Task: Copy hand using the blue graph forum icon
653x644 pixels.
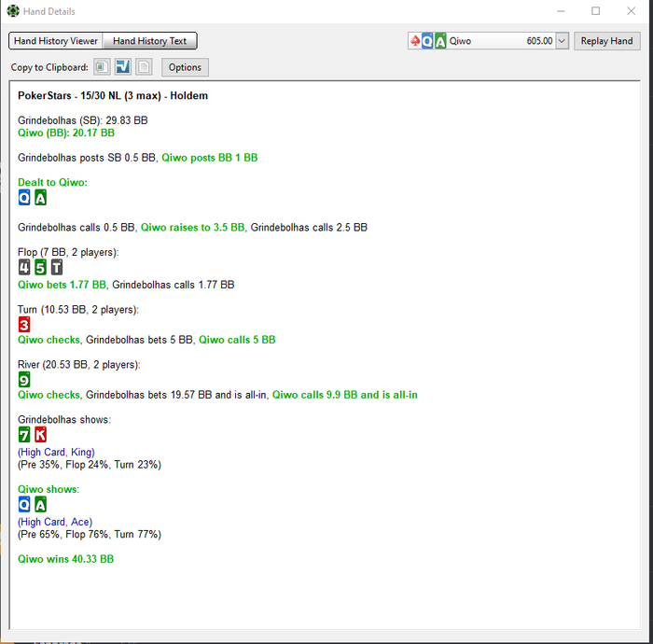Action: 123,67
